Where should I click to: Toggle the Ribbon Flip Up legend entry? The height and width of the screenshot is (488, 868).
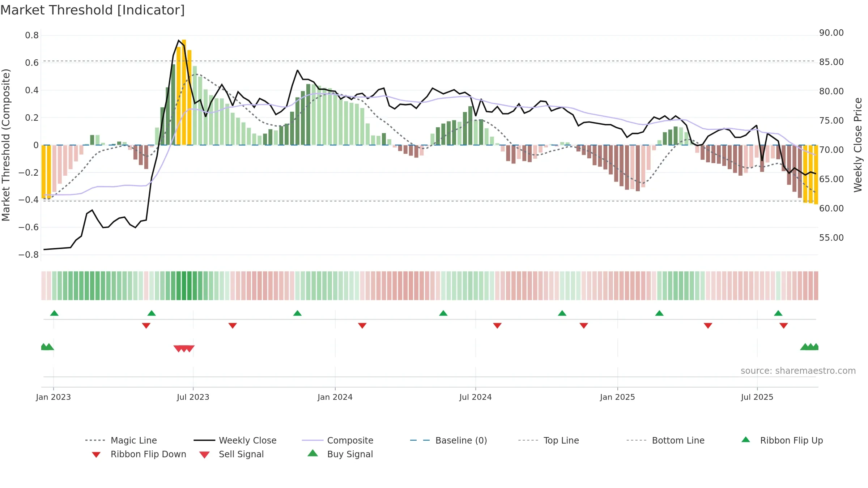tap(782, 440)
